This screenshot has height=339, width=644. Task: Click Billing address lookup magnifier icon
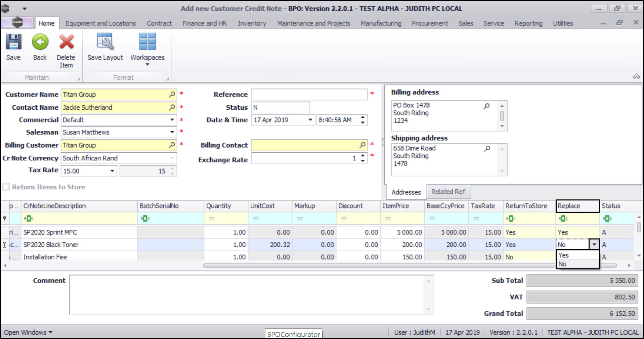click(x=486, y=106)
